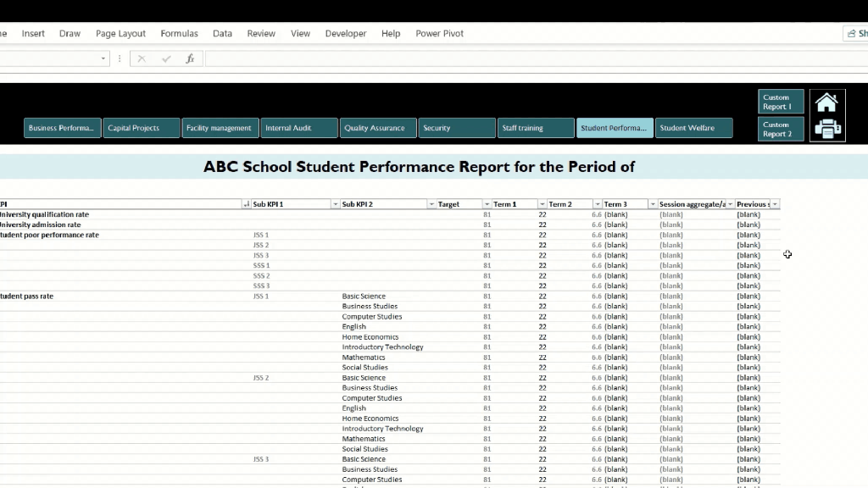Viewport: 868px width, 488px height.
Task: Click the Home house icon
Action: pyautogui.click(x=826, y=103)
